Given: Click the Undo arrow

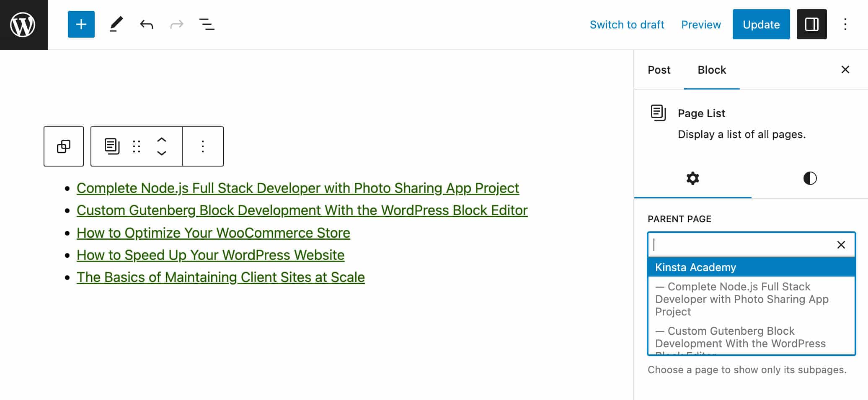Looking at the screenshot, I should pos(146,24).
